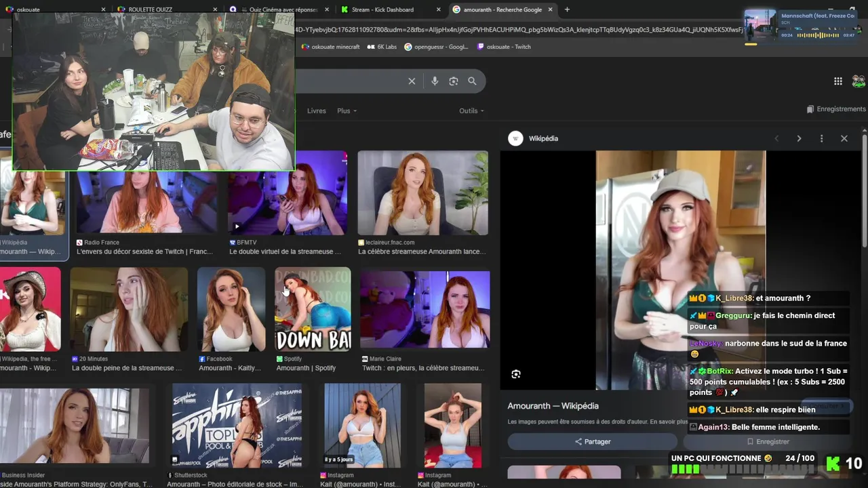Screen dimensions: 868x488
Task: Go to next image in preview panel
Action: 799,138
